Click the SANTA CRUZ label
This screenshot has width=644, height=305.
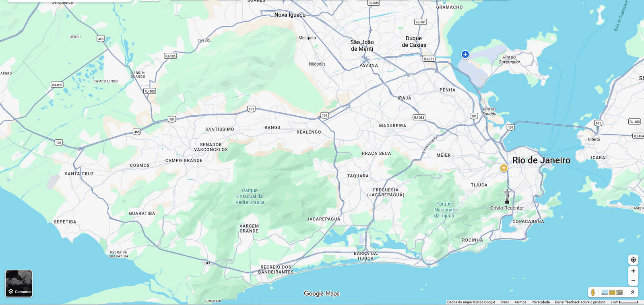pyautogui.click(x=79, y=174)
